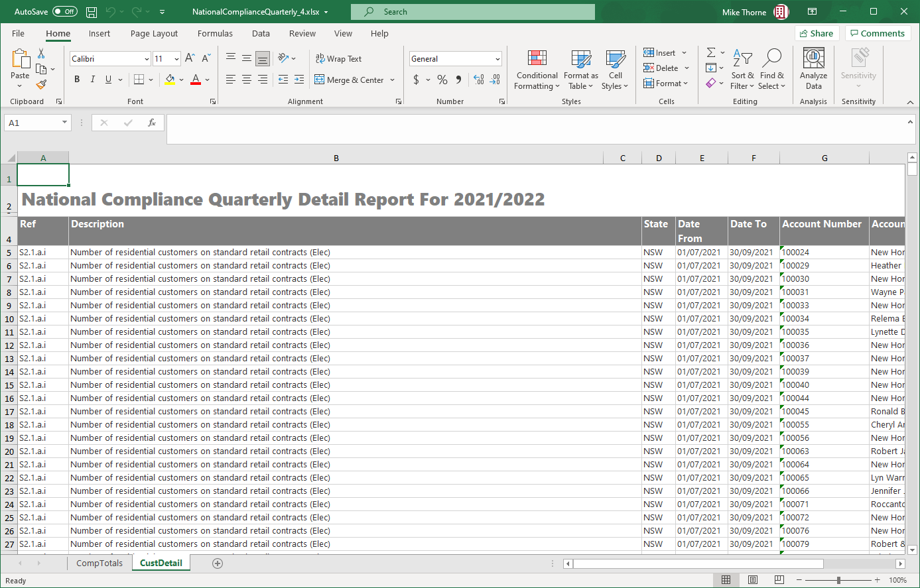Open the Font name dropdown
The width and height of the screenshot is (920, 588).
click(x=147, y=58)
